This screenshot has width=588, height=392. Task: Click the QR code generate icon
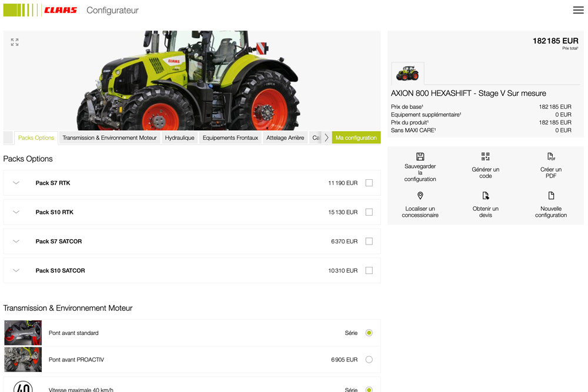[x=485, y=156]
